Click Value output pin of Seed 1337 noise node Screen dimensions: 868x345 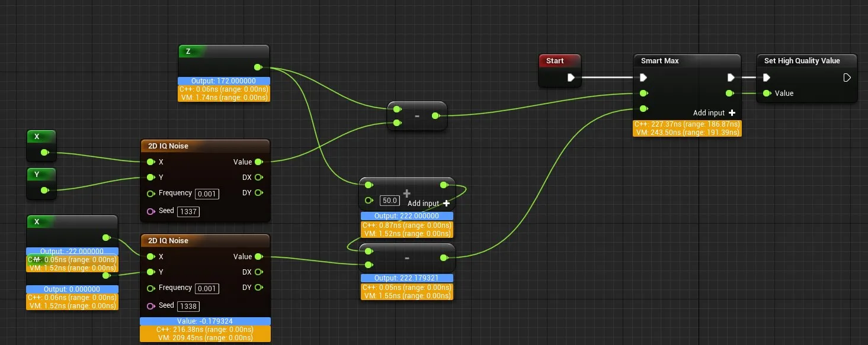[259, 162]
